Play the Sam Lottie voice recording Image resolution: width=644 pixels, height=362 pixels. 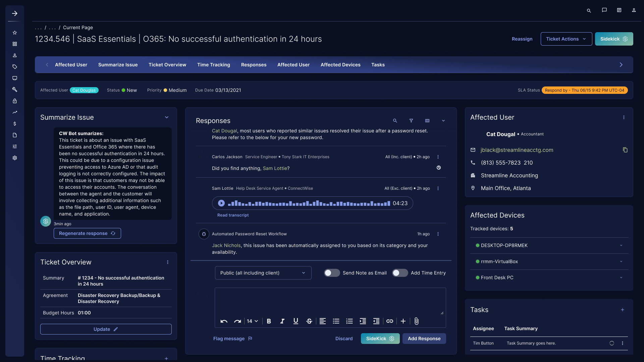[x=221, y=203]
